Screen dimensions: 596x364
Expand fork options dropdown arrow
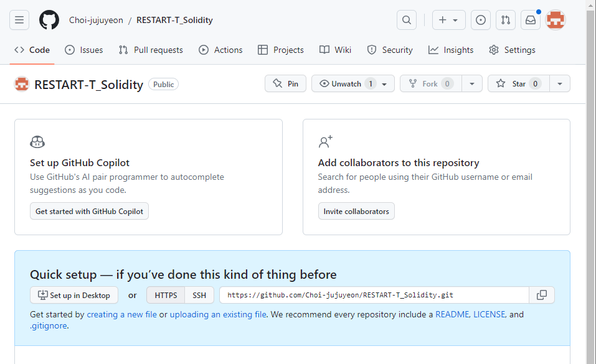pos(471,83)
